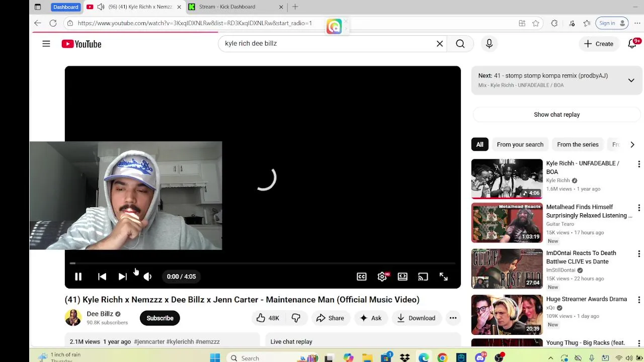Open the Metalhead Reacts video thumbnail
644x362 pixels.
(x=507, y=223)
